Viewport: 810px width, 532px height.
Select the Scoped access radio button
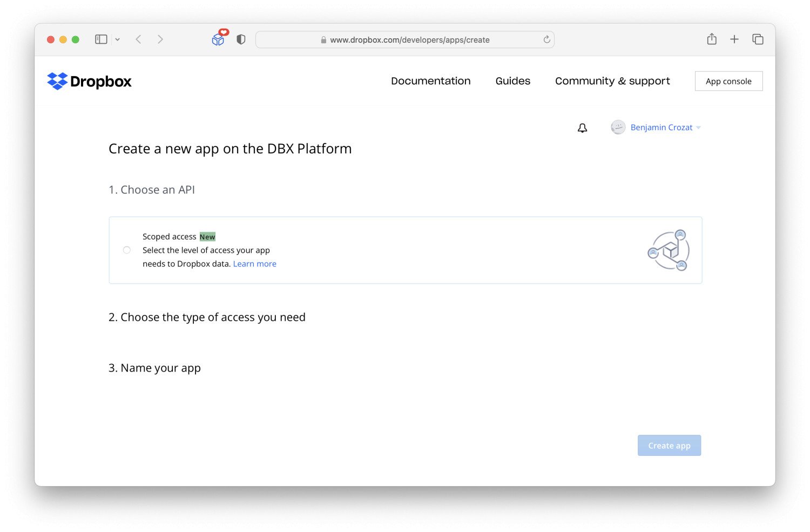(x=127, y=250)
